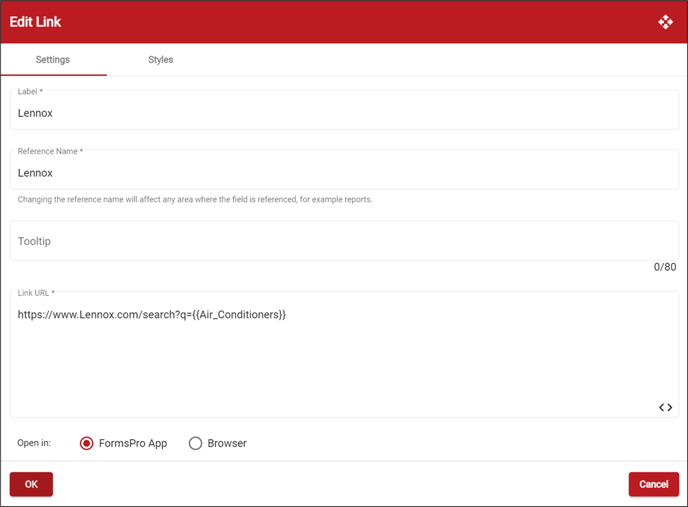Switch to the Styles tab
The height and width of the screenshot is (507, 688).
161,60
